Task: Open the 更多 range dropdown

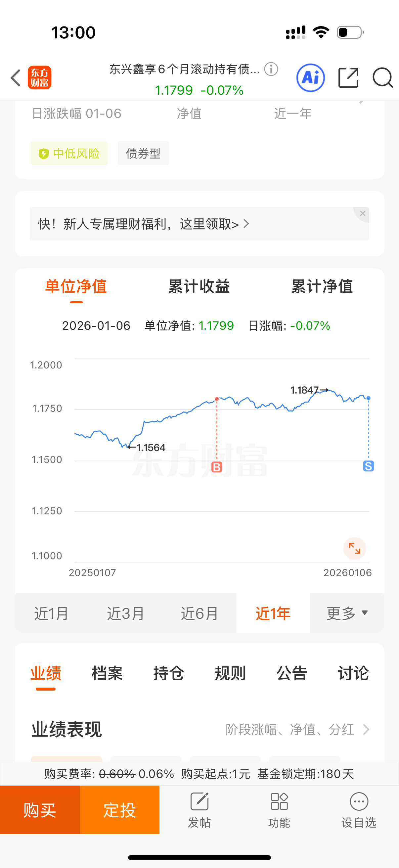Action: point(347,613)
